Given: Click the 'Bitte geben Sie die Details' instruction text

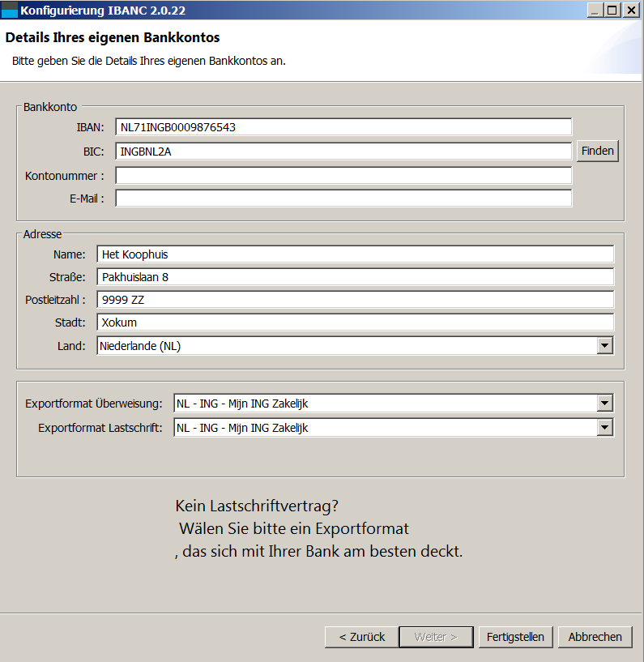Looking at the screenshot, I should pos(148,62).
